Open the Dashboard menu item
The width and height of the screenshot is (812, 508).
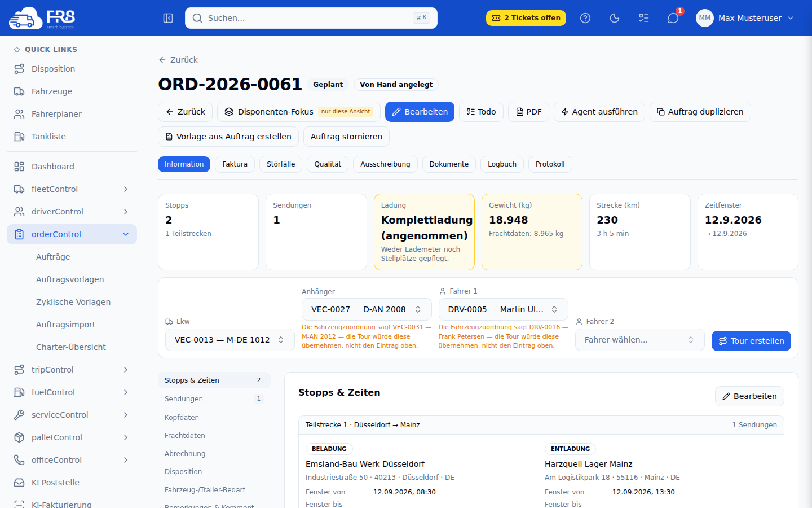click(x=72, y=167)
